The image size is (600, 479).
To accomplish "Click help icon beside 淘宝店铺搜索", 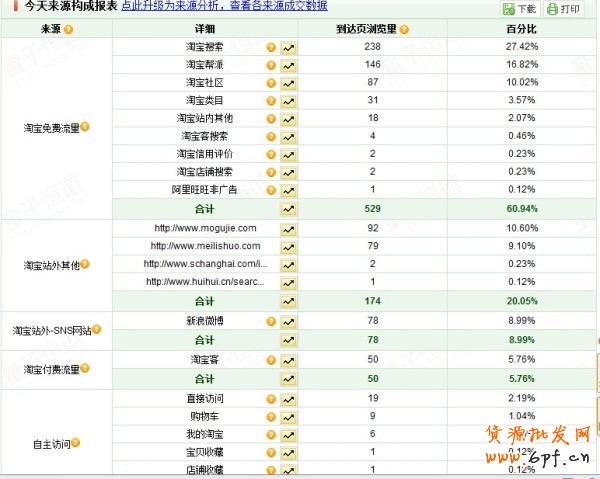I will (271, 173).
